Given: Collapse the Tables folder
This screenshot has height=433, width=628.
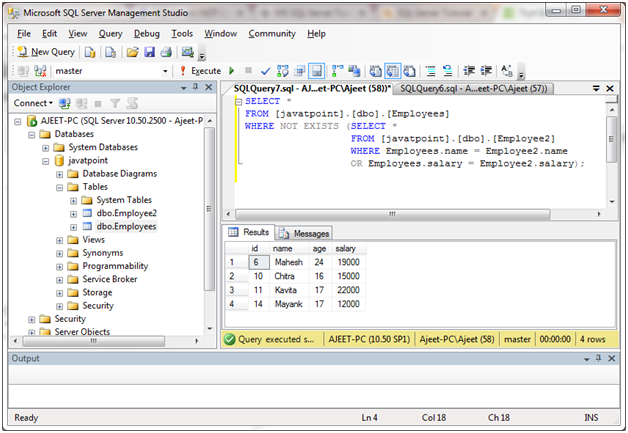Looking at the screenshot, I should click(x=59, y=187).
